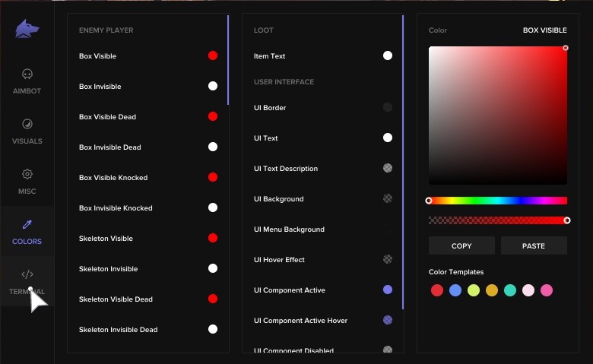Adjust the alpha transparency slider
The height and width of the screenshot is (364, 593).
[498, 220]
